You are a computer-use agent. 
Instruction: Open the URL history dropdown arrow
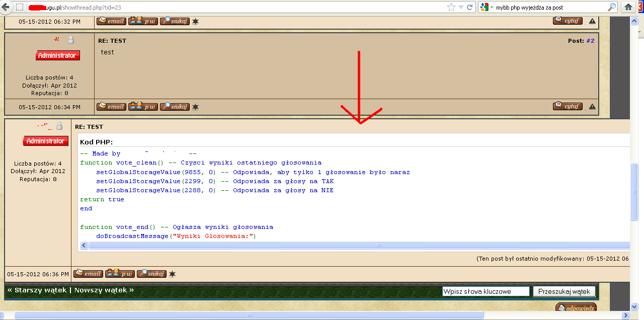[x=461, y=7]
